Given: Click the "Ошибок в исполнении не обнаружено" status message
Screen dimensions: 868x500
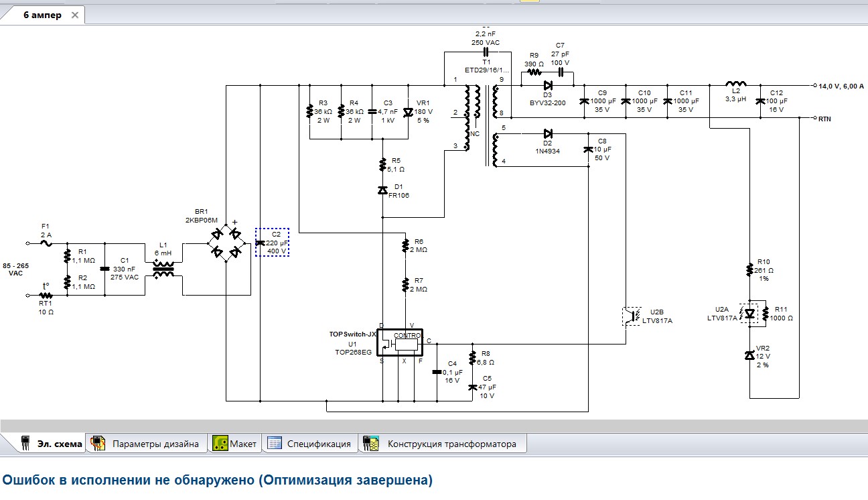Looking at the screenshot, I should tap(218, 481).
